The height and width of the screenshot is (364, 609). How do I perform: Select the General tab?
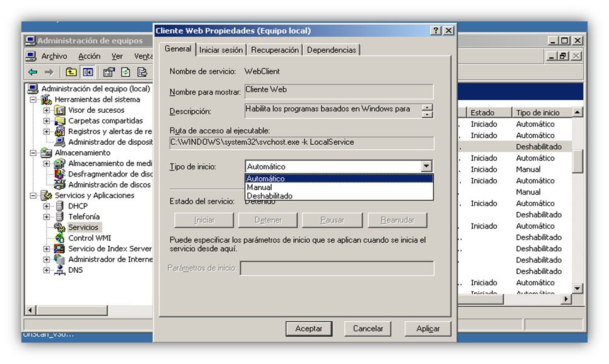point(178,49)
